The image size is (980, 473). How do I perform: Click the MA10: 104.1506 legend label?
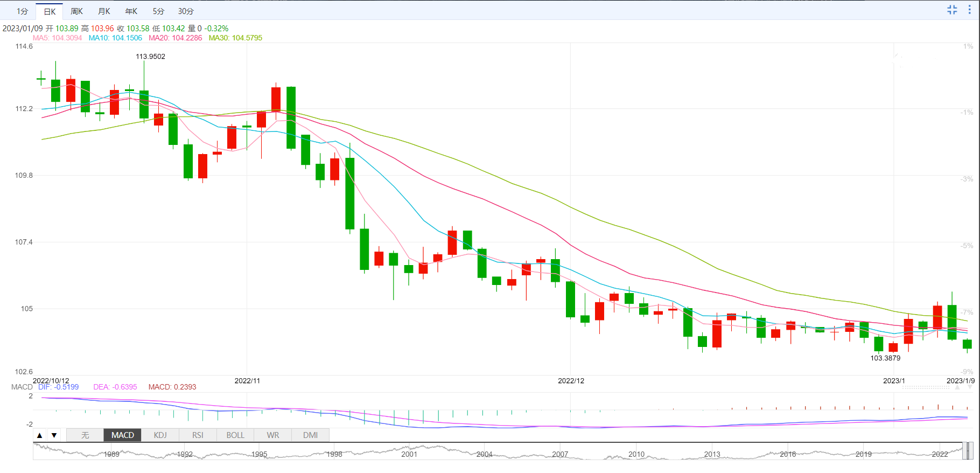(115, 38)
